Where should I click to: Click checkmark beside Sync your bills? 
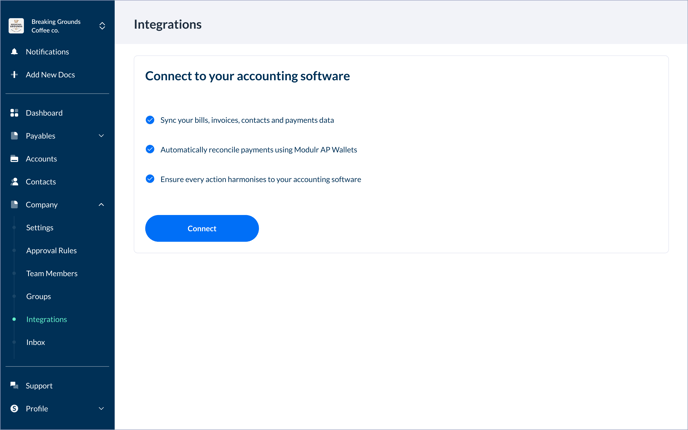tap(150, 120)
